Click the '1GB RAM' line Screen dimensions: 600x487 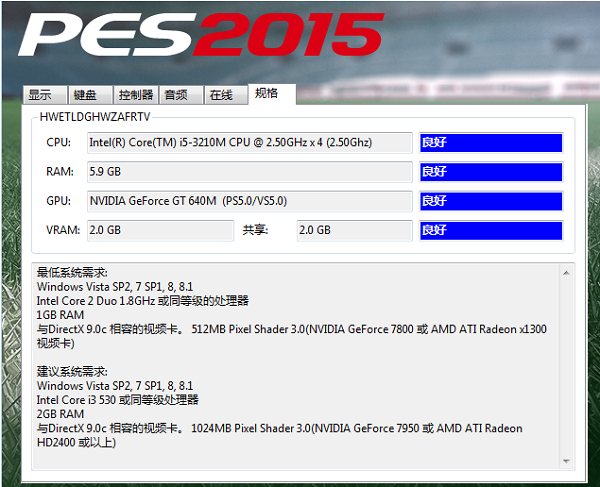click(x=60, y=315)
